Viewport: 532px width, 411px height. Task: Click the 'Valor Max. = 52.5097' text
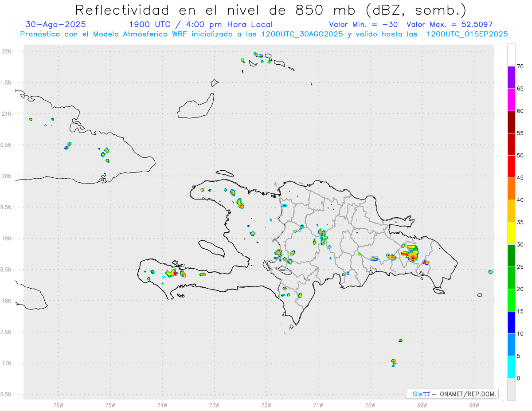449,24
